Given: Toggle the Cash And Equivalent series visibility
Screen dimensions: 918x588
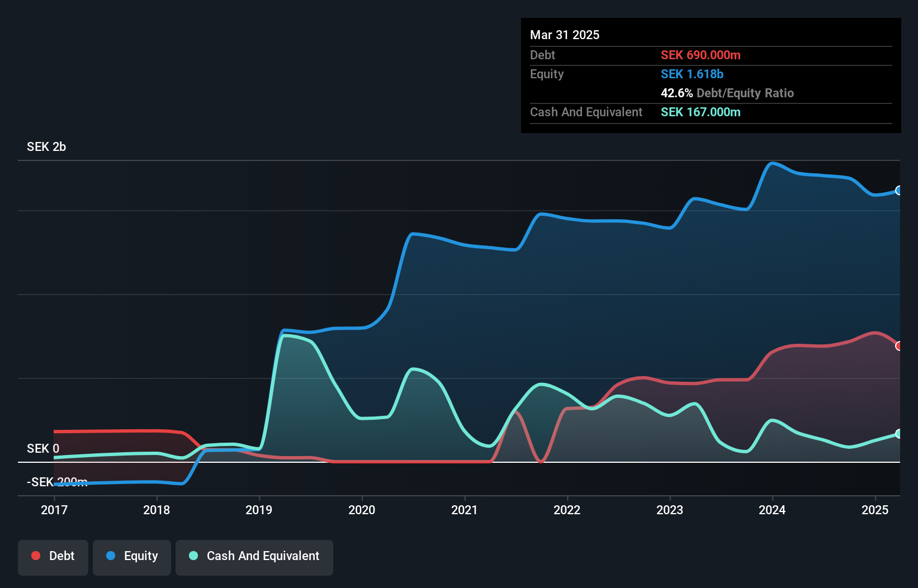Looking at the screenshot, I should pyautogui.click(x=254, y=557).
